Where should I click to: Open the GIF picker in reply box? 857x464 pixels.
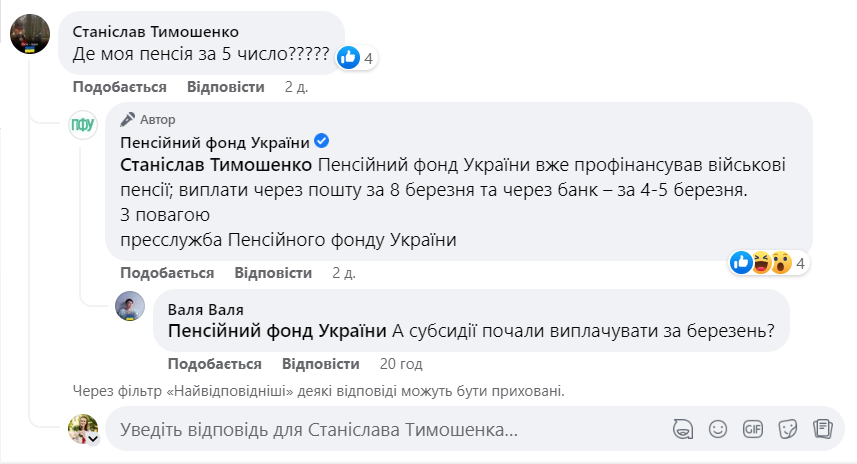[x=752, y=429]
